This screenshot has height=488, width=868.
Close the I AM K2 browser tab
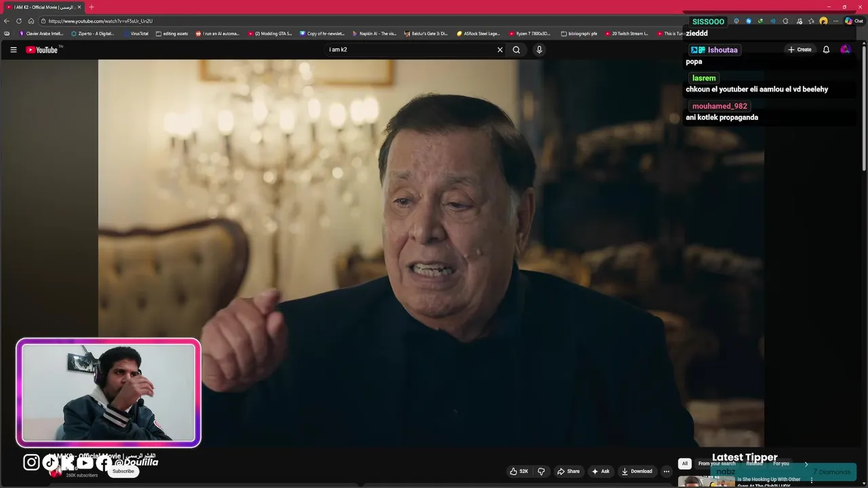tap(79, 7)
